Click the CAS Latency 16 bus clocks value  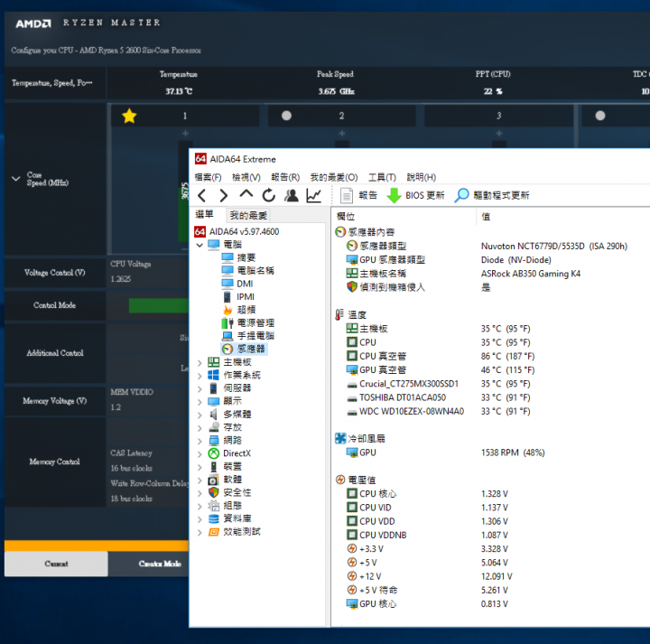point(132,468)
